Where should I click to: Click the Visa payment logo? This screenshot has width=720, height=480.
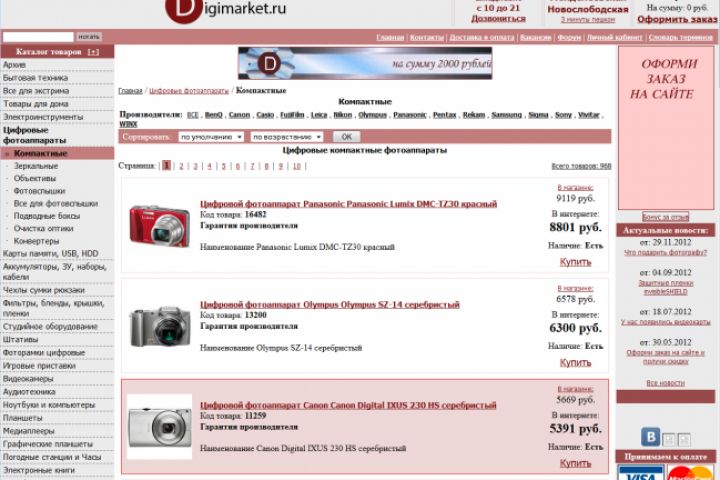pyautogui.click(x=641, y=473)
